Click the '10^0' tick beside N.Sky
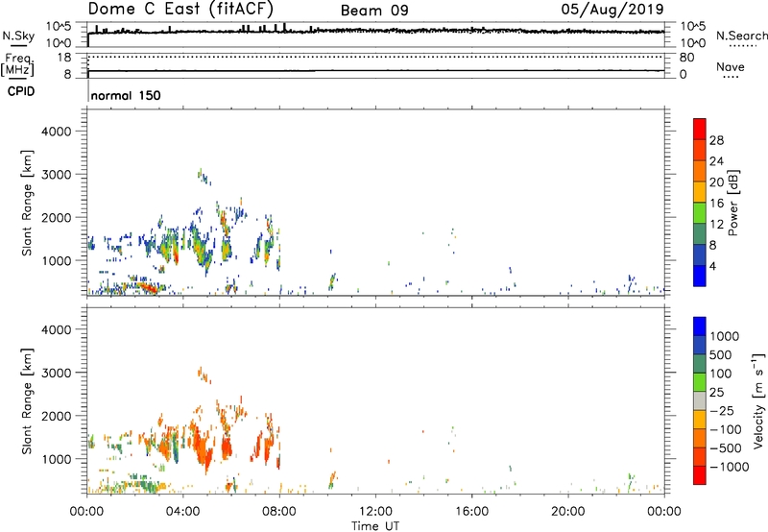The height and width of the screenshot is (532, 768). 59,43
